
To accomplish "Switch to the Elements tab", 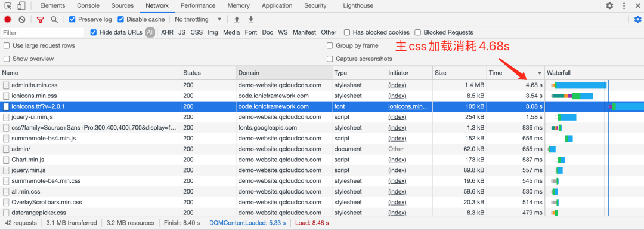I will [x=52, y=6].
